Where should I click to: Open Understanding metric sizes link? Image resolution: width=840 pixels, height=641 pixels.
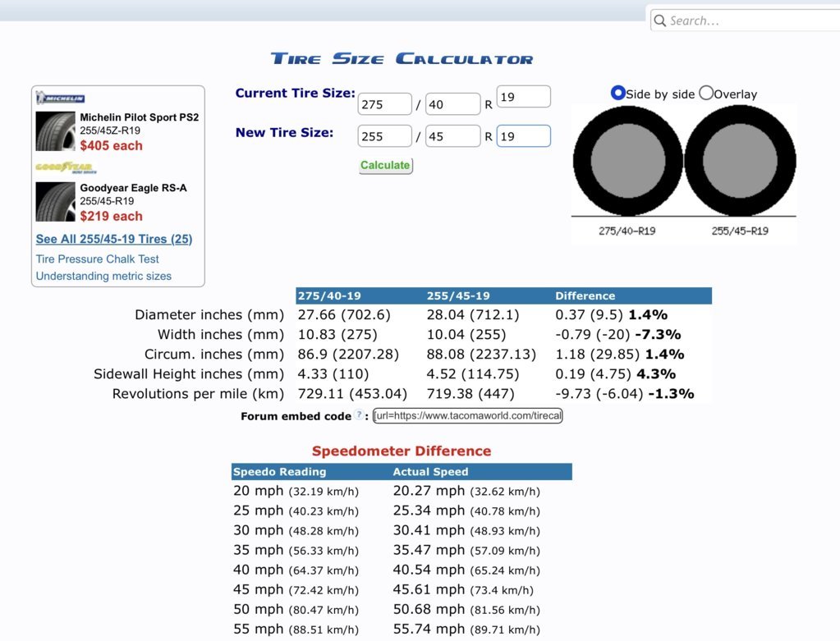[104, 277]
